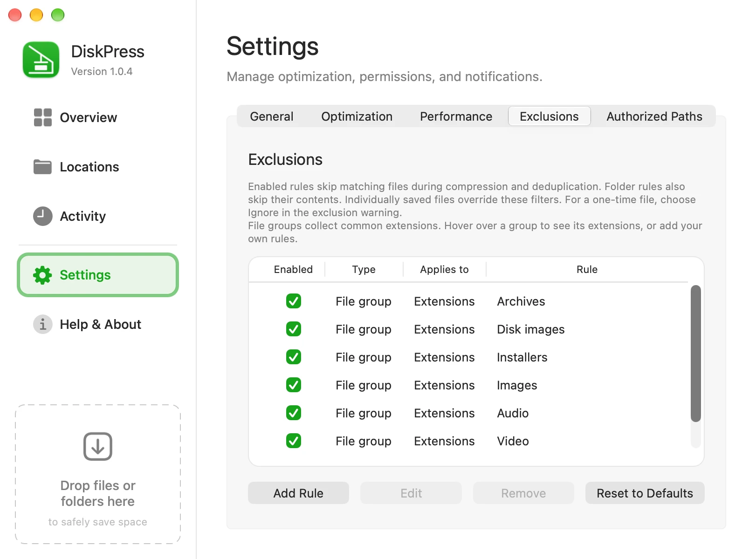The image size is (756, 559).
Task: Click the Rule column header
Action: (587, 269)
